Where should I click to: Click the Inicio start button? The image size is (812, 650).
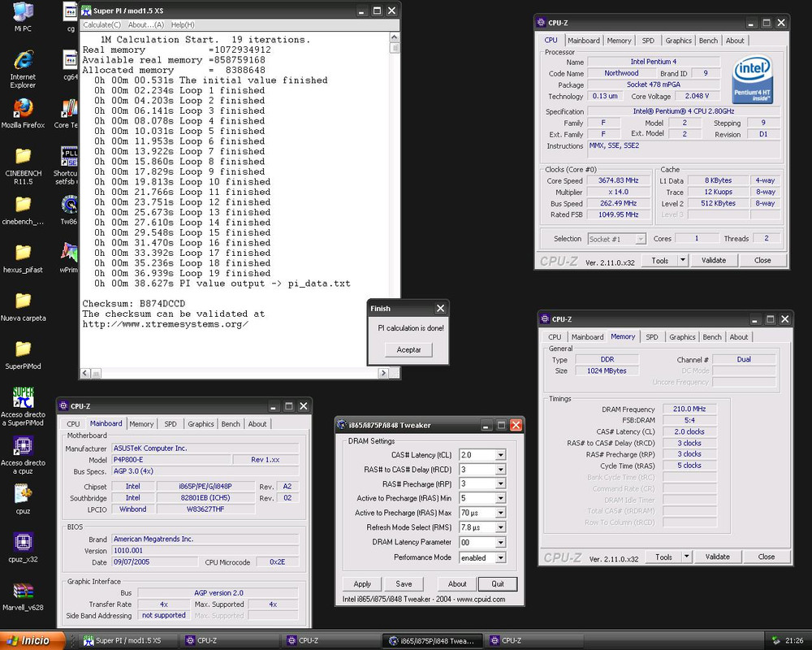coord(32,641)
